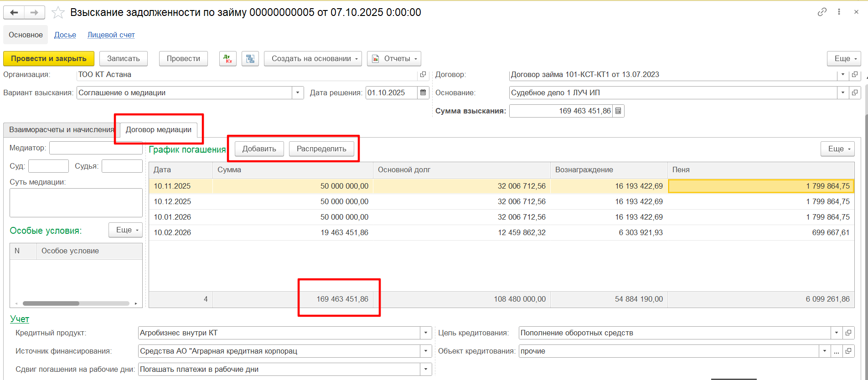This screenshot has height=380, width=868.
Task: Expand the Источник финансирования dropdown
Action: 426,351
